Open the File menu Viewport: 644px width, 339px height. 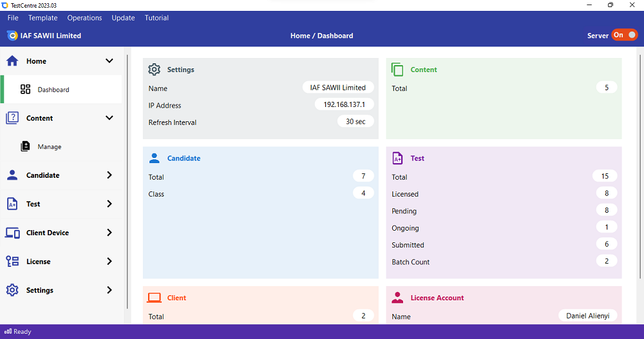pyautogui.click(x=13, y=17)
